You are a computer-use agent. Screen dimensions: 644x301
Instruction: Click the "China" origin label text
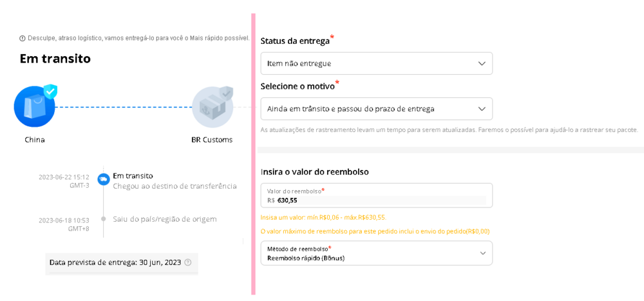[x=35, y=139]
